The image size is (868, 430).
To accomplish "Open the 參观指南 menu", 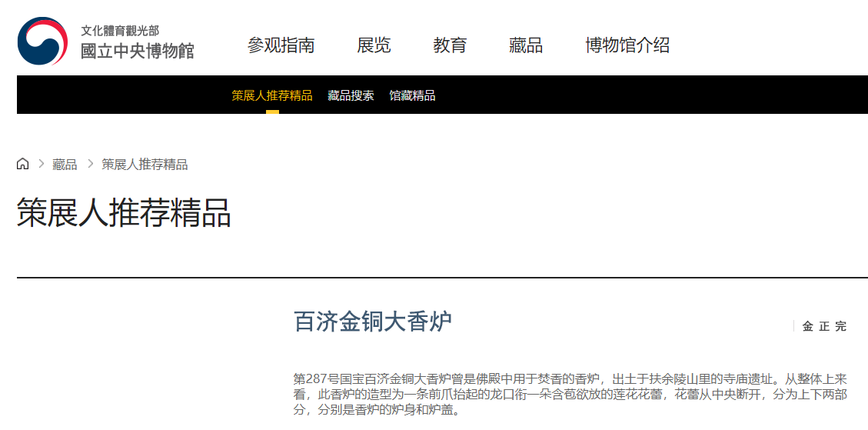I will pyautogui.click(x=281, y=45).
